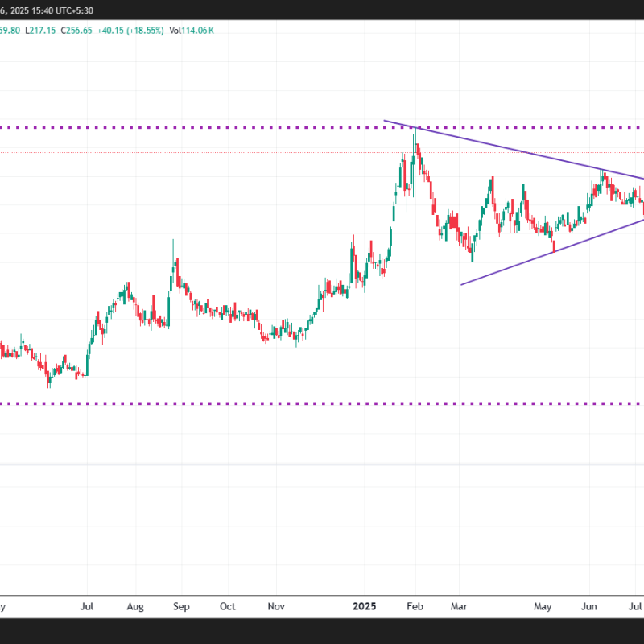The height and width of the screenshot is (644, 644).
Task: Click the Aug label on time axis
Action: tap(134, 605)
